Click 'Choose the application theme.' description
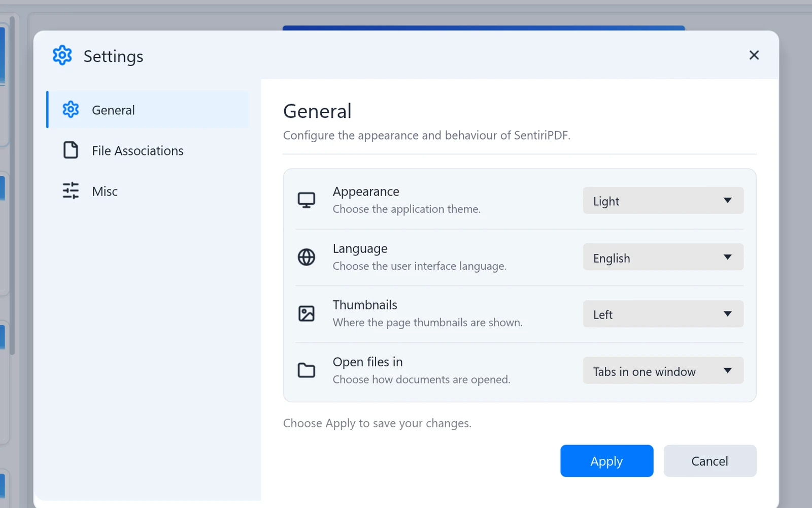The height and width of the screenshot is (508, 812). tap(407, 209)
